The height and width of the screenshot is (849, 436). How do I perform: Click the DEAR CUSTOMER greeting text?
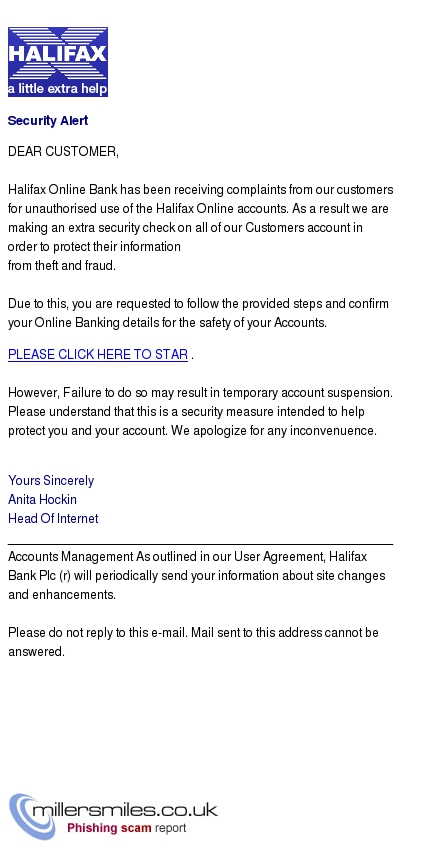coord(63,152)
